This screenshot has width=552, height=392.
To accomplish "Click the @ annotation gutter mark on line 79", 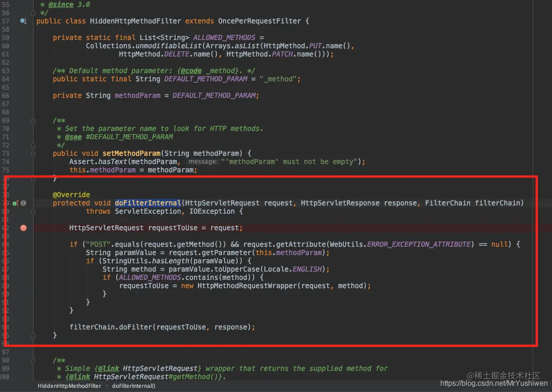I will click(x=23, y=203).
